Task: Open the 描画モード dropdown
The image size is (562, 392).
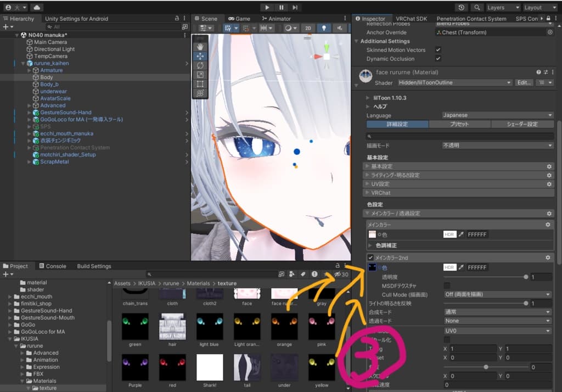Action: [x=497, y=145]
